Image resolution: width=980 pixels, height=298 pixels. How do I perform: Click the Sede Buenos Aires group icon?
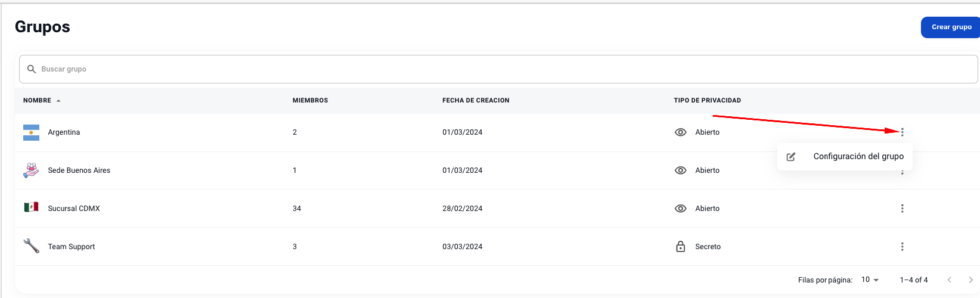[31, 170]
